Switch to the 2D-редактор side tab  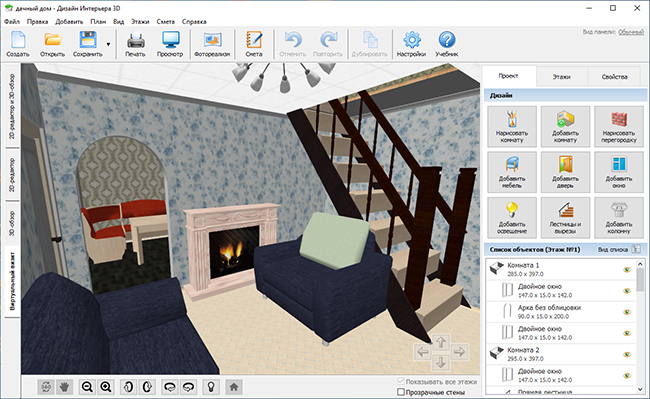coord(12,174)
